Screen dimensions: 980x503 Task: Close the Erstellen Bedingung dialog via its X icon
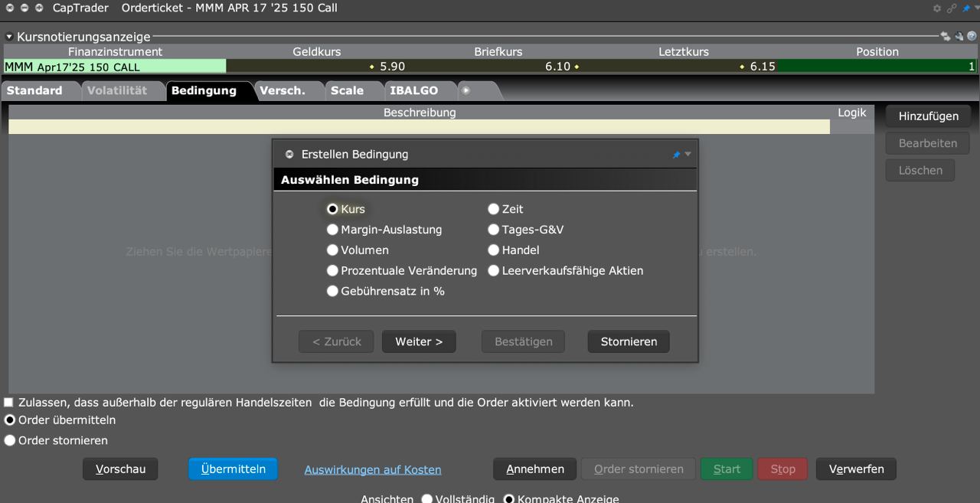(289, 155)
